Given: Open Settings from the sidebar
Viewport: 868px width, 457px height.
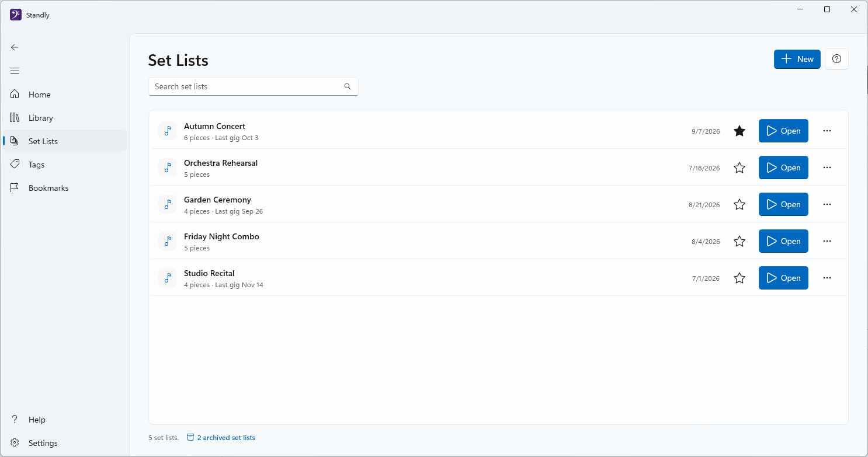Looking at the screenshot, I should 65,443.
